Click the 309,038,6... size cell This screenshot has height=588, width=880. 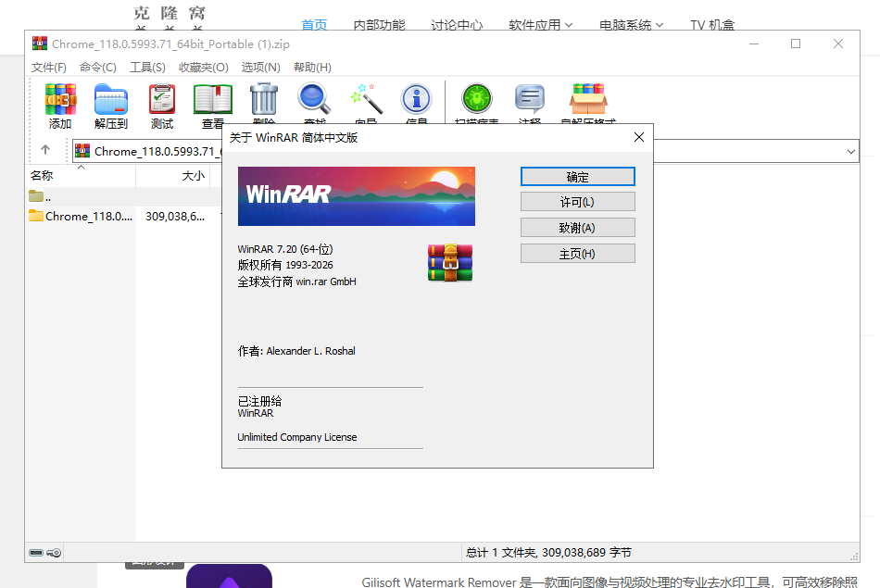point(175,216)
